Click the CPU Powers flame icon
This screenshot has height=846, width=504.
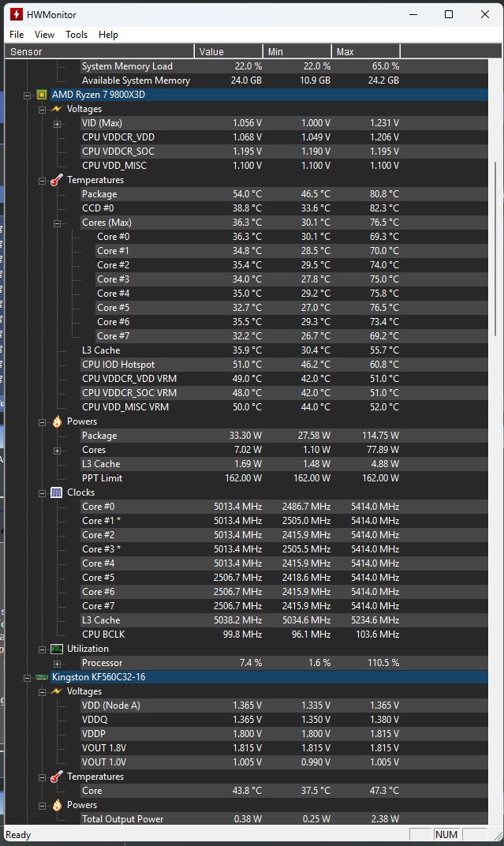pyautogui.click(x=57, y=421)
